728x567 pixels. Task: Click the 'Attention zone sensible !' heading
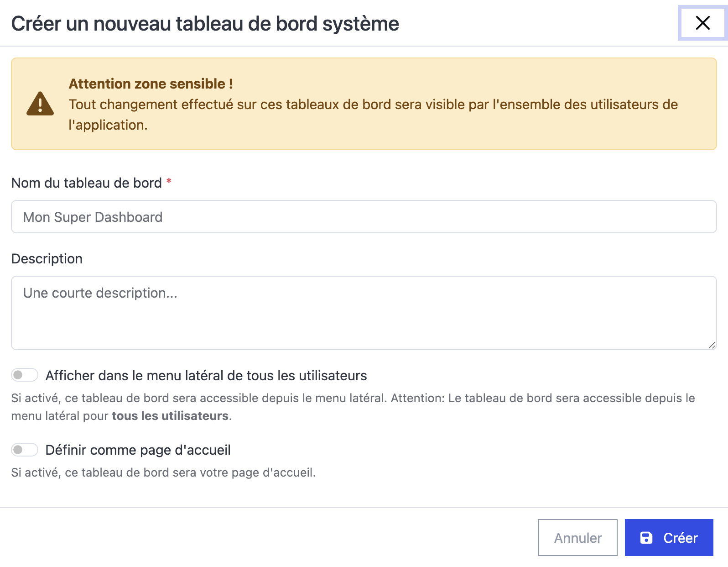coord(151,84)
